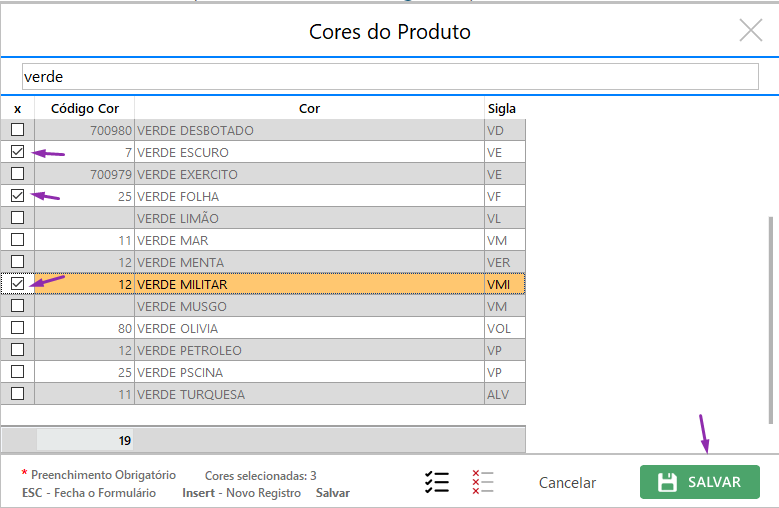The width and height of the screenshot is (779, 508).
Task: Click the select all checklist icon
Action: click(436, 482)
